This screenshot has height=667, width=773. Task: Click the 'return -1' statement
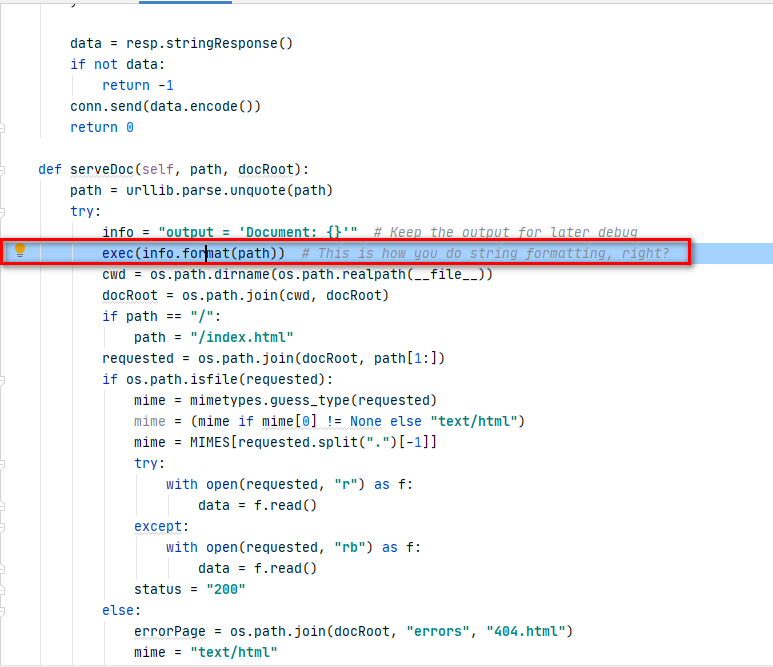tap(138, 85)
